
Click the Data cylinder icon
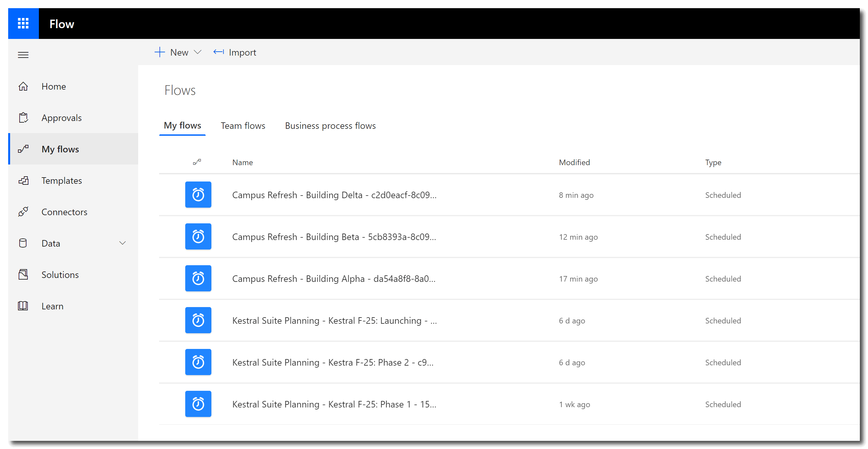click(23, 243)
